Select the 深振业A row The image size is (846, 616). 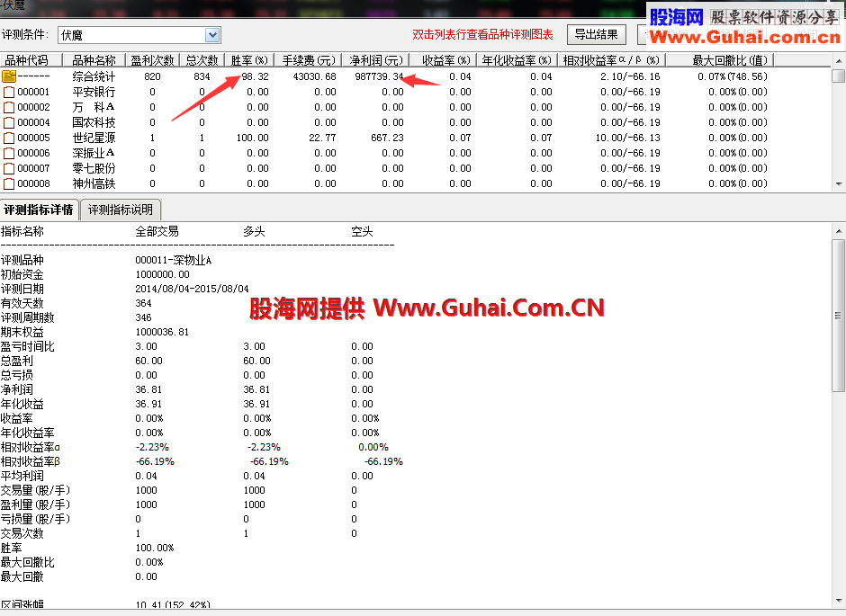click(416, 153)
